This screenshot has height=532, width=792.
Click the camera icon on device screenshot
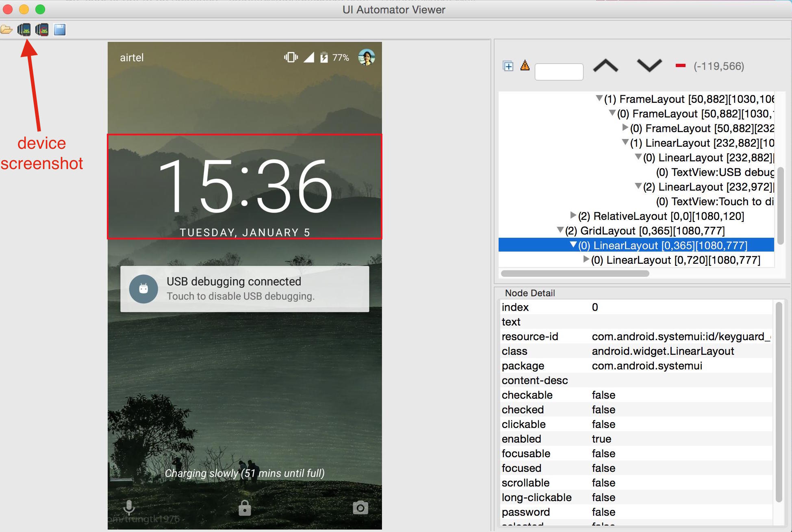coord(360,508)
